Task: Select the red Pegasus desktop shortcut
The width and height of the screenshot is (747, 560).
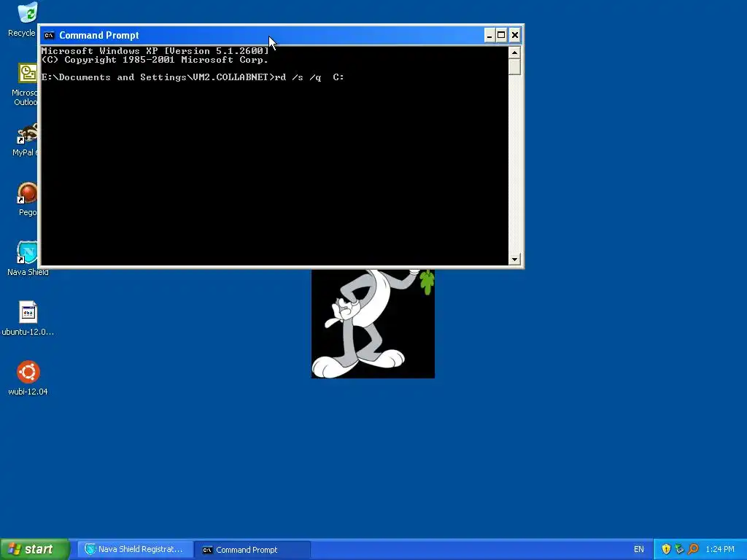Action: (28, 192)
